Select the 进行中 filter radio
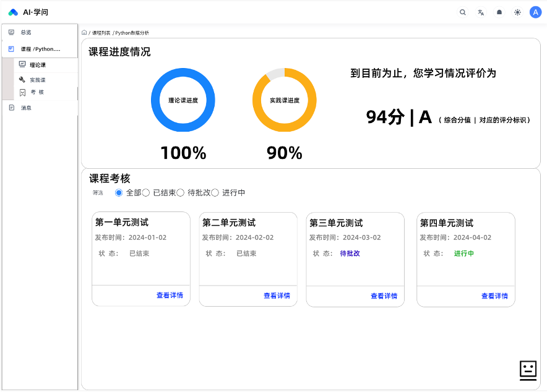Screen dimensions: 547x392 coord(215,193)
